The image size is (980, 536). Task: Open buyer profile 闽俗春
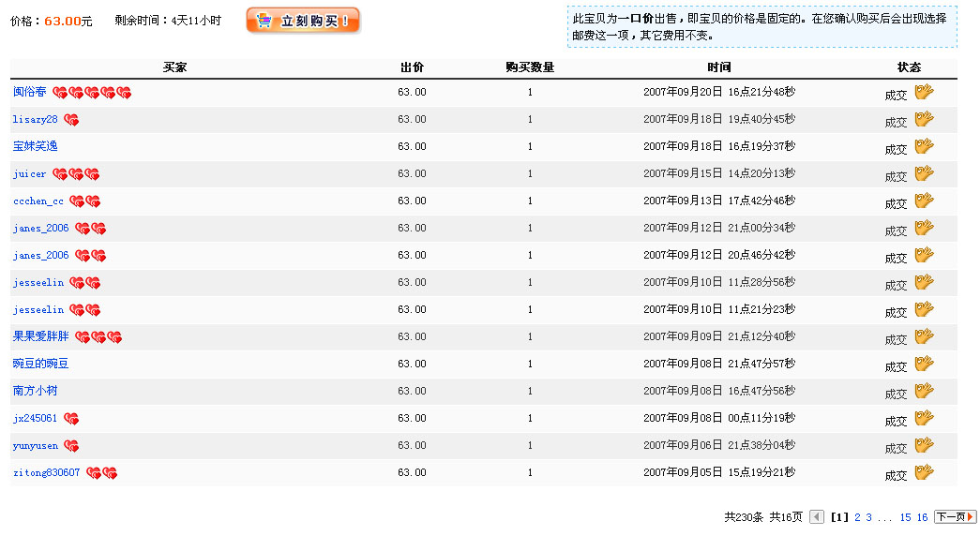click(x=29, y=92)
